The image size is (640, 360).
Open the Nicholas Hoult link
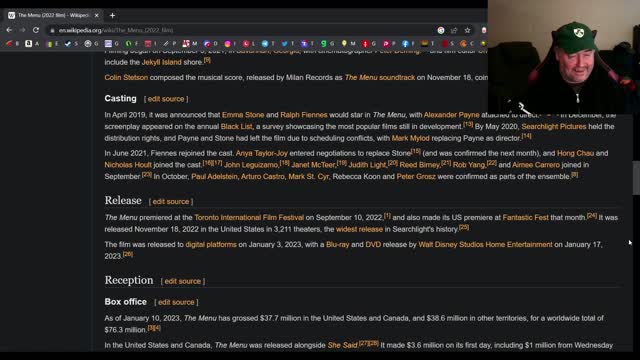(x=128, y=165)
